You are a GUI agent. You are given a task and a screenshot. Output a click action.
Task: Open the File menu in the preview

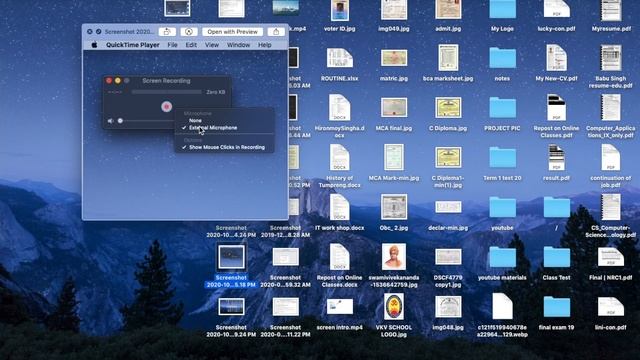coord(172,45)
